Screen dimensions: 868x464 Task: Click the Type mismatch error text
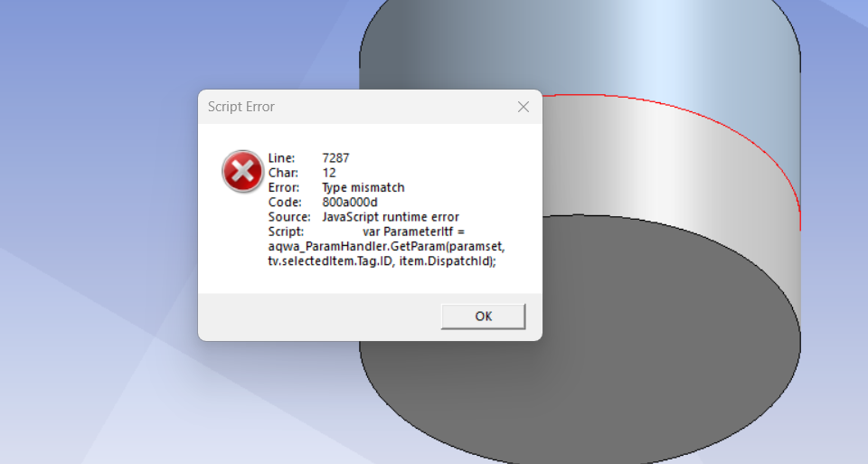pos(363,188)
